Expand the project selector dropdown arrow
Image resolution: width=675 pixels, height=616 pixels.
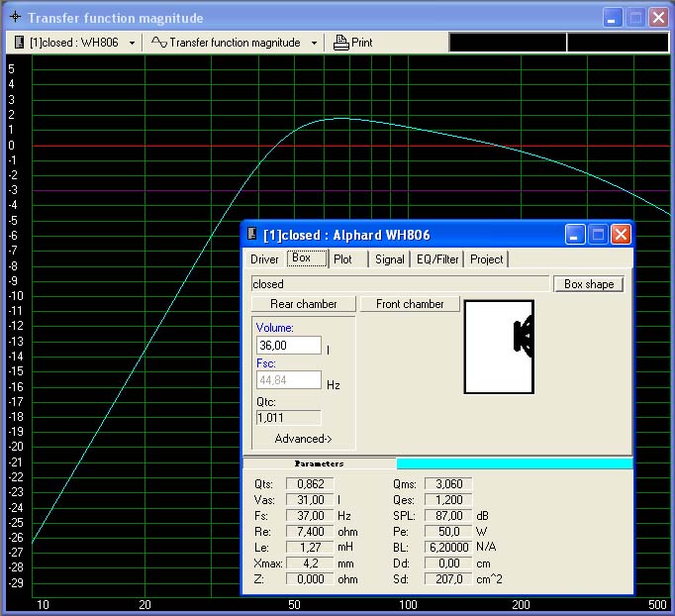pyautogui.click(x=132, y=43)
